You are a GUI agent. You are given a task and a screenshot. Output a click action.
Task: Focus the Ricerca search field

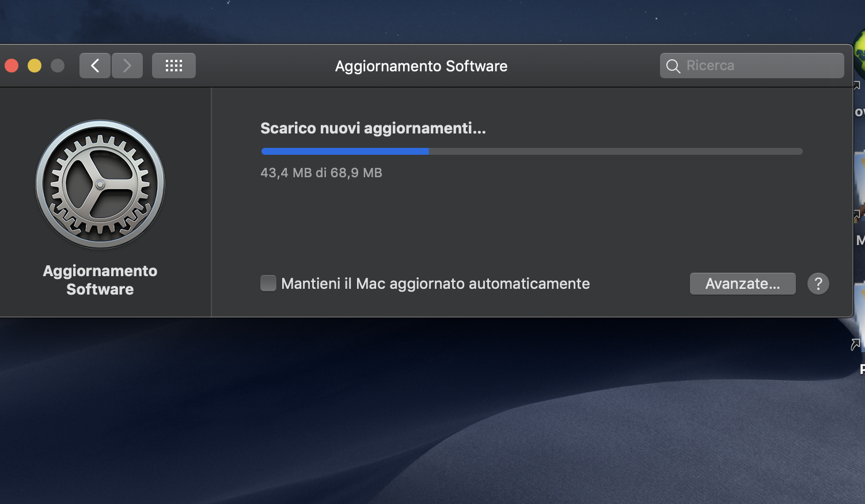pyautogui.click(x=752, y=66)
